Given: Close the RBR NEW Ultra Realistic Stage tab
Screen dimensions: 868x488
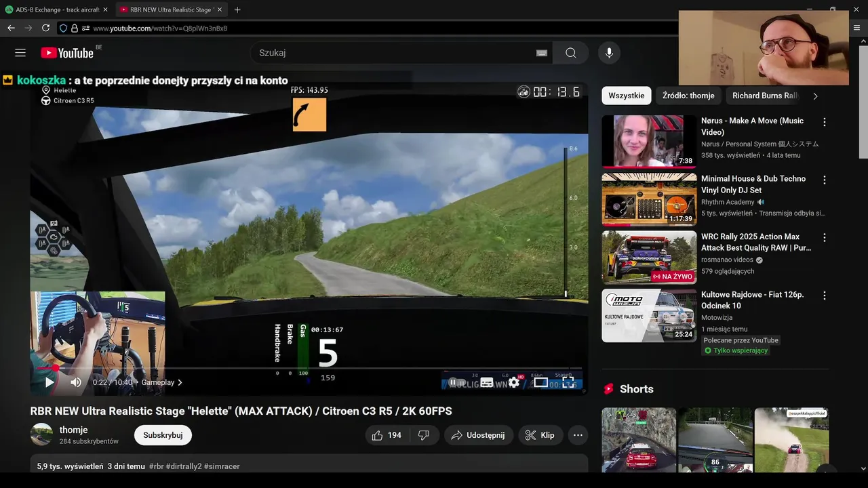Looking at the screenshot, I should [x=219, y=9].
